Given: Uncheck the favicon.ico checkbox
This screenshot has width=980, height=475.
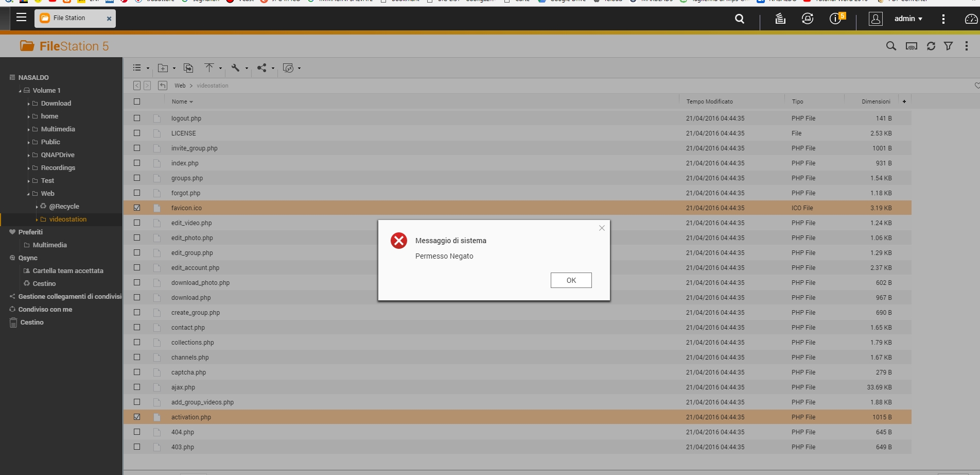Looking at the screenshot, I should (x=137, y=208).
